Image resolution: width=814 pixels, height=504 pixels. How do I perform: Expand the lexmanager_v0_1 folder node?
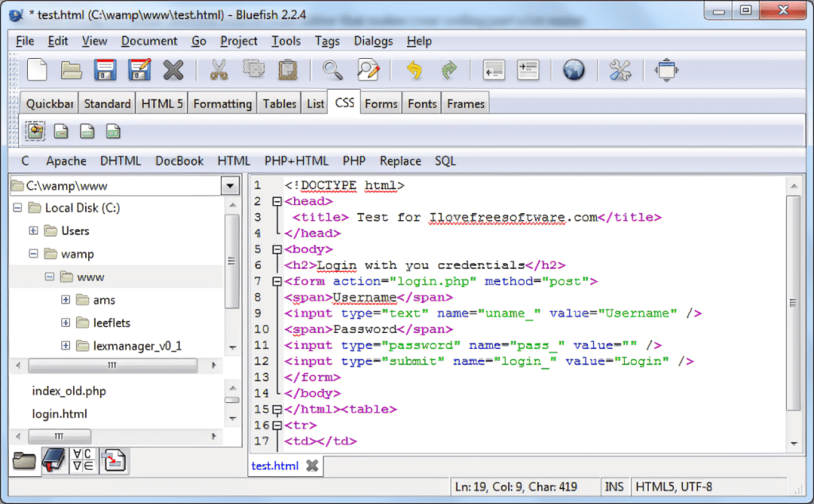(65, 345)
